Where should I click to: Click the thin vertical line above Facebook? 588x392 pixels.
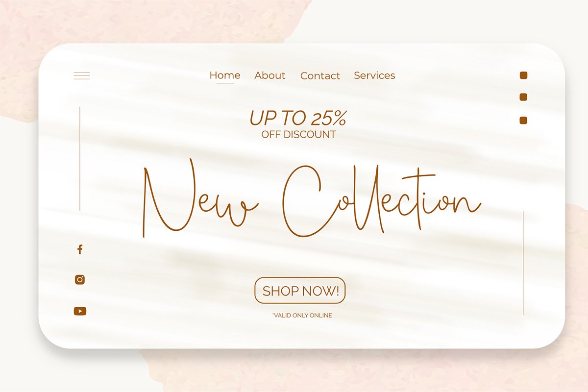click(x=80, y=158)
